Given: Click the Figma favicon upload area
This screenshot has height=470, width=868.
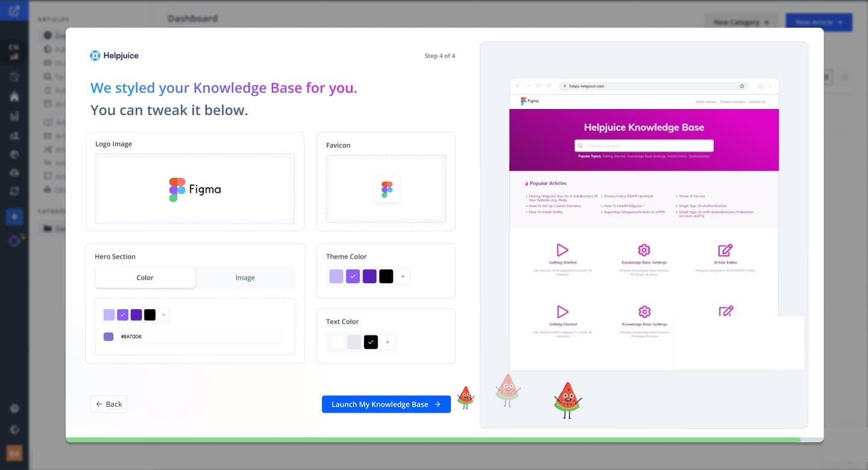Looking at the screenshot, I should [x=386, y=189].
